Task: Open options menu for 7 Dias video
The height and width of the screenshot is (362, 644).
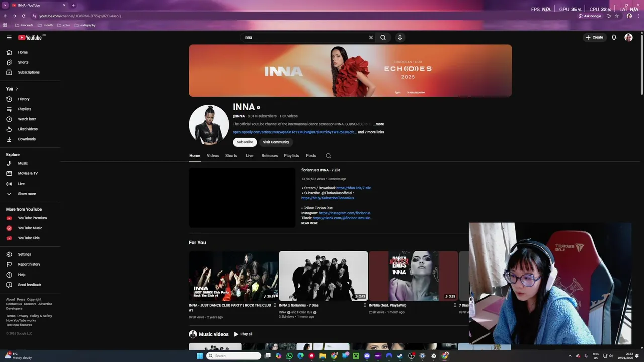Action: (365, 305)
